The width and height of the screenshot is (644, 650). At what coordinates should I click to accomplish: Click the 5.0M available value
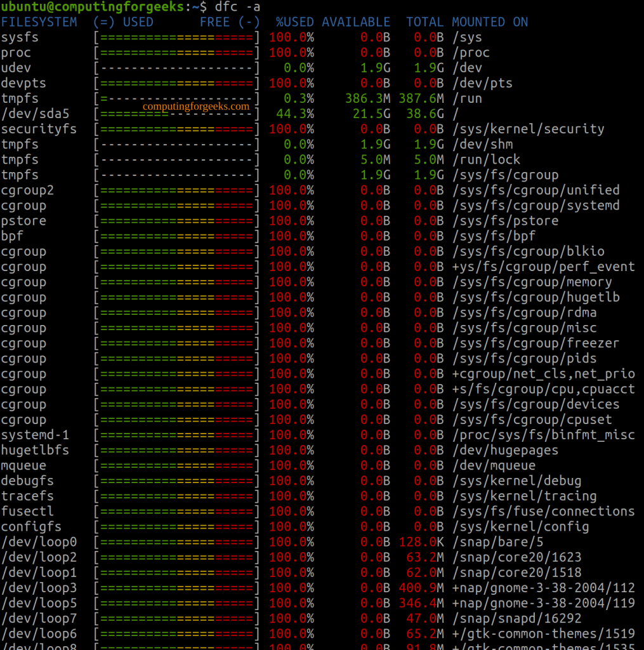pyautogui.click(x=375, y=159)
